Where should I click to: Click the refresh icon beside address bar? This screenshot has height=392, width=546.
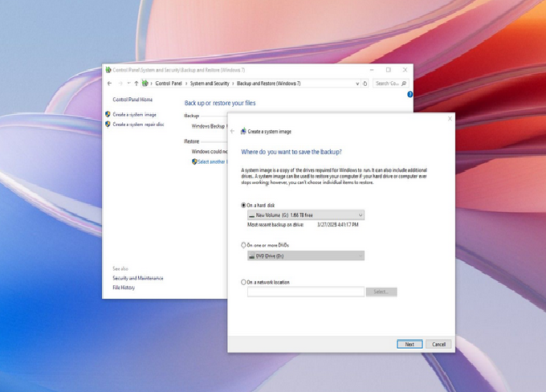365,84
